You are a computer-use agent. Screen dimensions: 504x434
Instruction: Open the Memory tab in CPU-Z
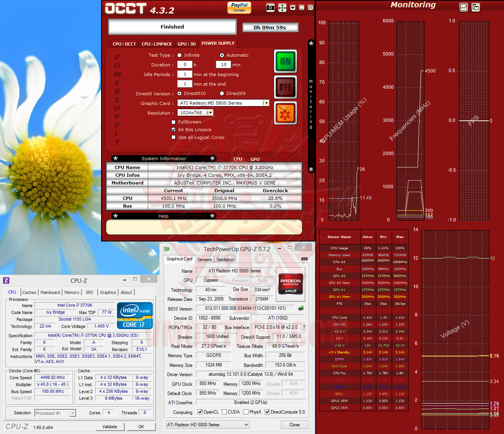click(x=72, y=292)
